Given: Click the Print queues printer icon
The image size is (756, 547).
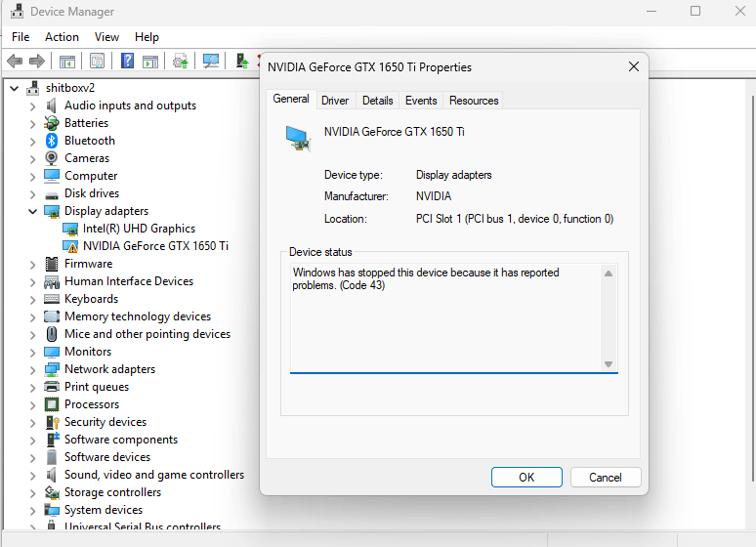Looking at the screenshot, I should (x=52, y=387).
